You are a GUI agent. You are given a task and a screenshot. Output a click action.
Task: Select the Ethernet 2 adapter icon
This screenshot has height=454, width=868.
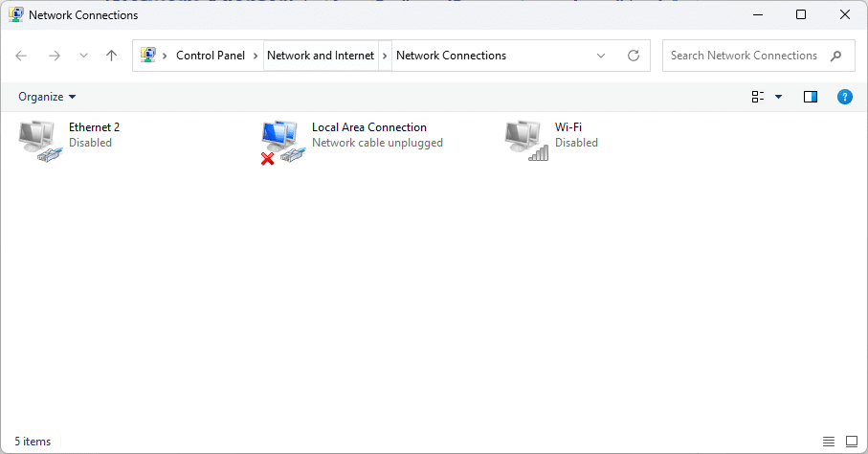[40, 142]
